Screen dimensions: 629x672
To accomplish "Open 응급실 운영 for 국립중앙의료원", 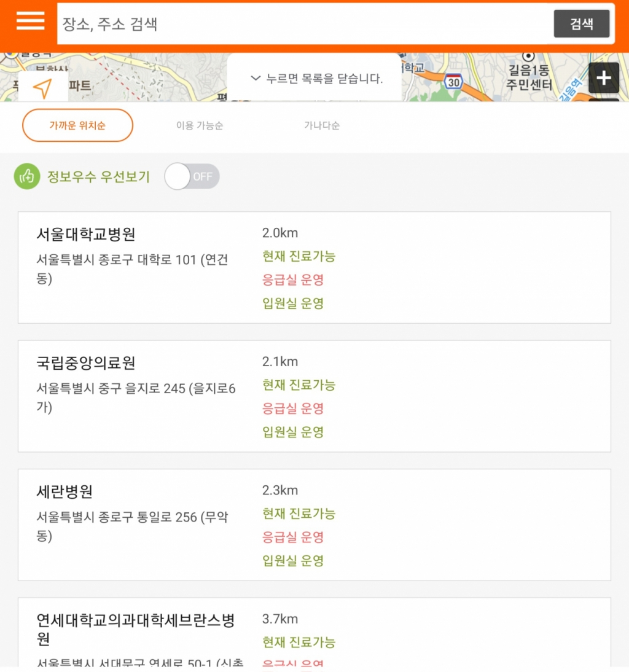I will click(293, 408).
